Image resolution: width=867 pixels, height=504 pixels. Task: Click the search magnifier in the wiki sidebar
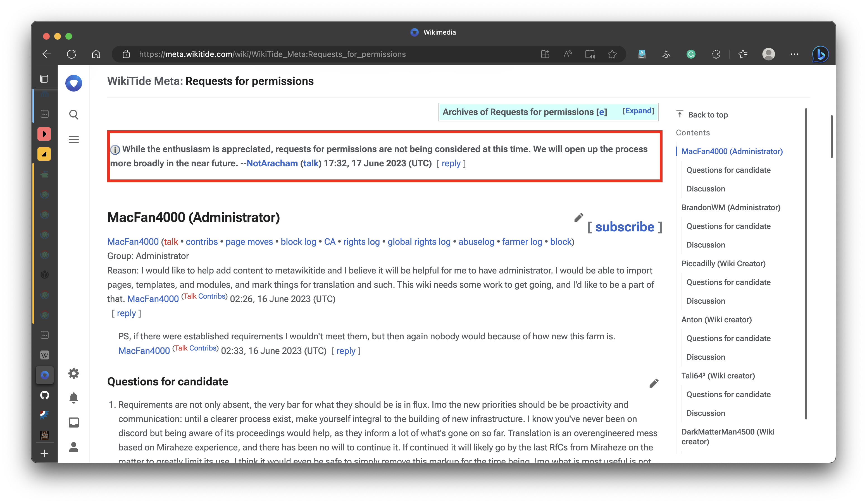pyautogui.click(x=74, y=114)
